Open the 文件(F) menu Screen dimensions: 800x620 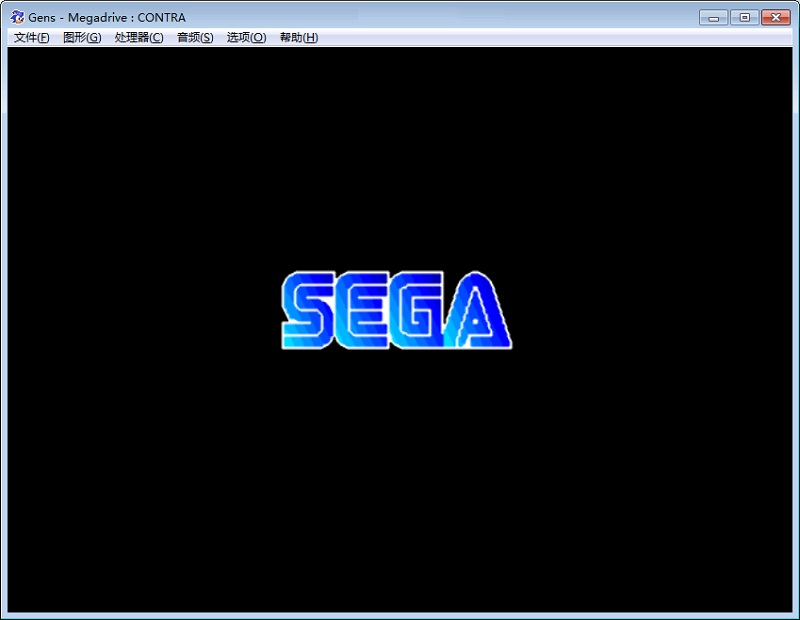[32, 37]
